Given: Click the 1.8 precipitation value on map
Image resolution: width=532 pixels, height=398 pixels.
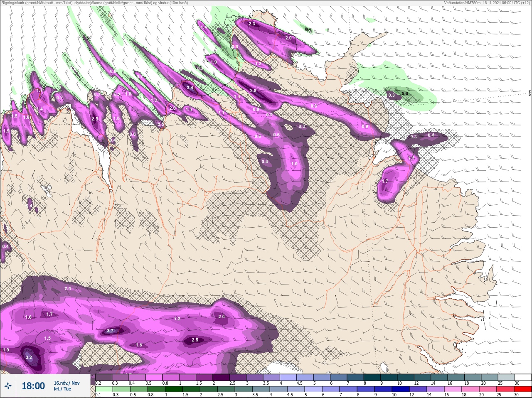Looking at the screenshot, I should point(139,345).
